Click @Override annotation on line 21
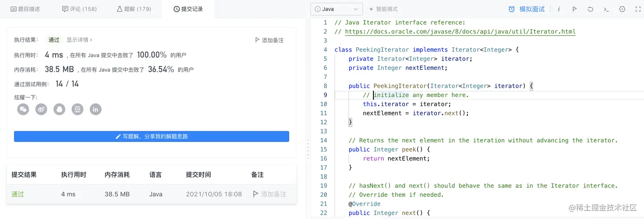The height and width of the screenshot is (219, 644). 365,204
